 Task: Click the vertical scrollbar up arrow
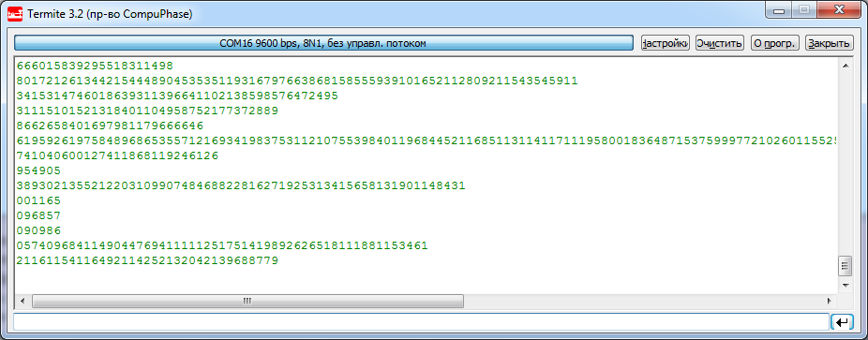click(x=845, y=66)
